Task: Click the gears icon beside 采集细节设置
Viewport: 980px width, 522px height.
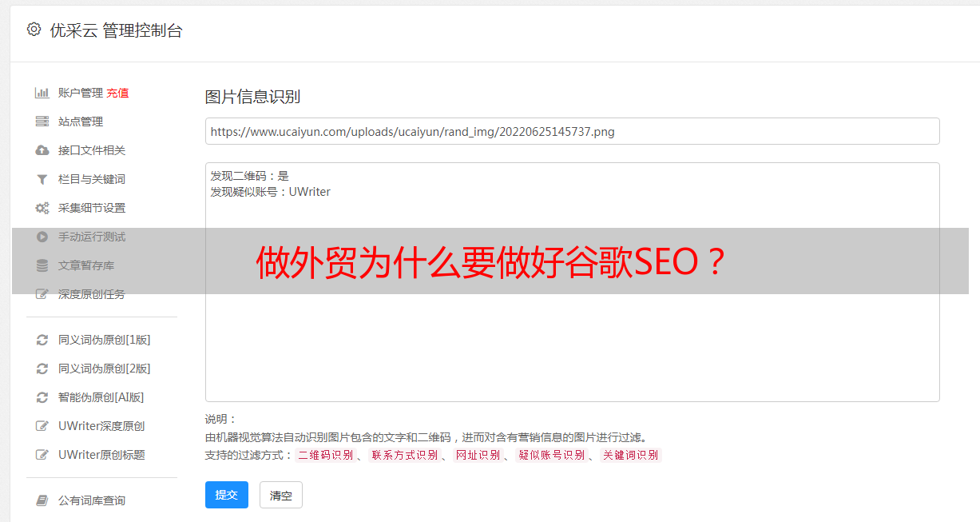Action: click(42, 208)
